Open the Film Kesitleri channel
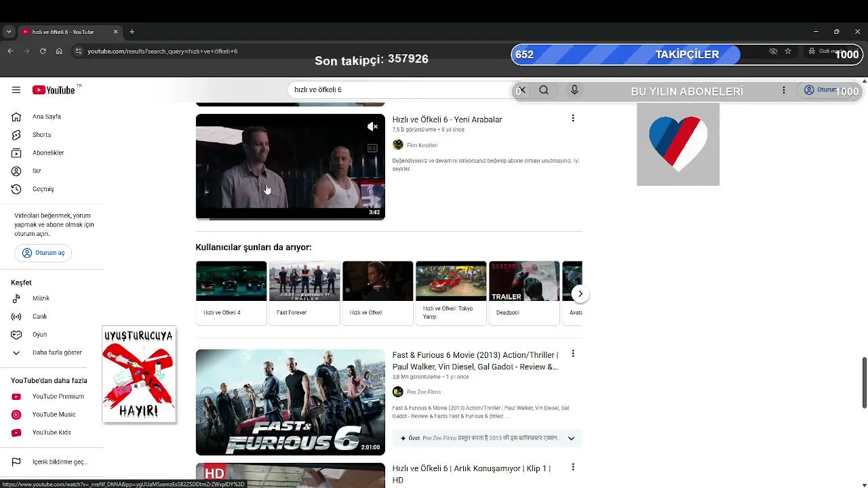Image resolution: width=868 pixels, height=488 pixels. click(422, 145)
